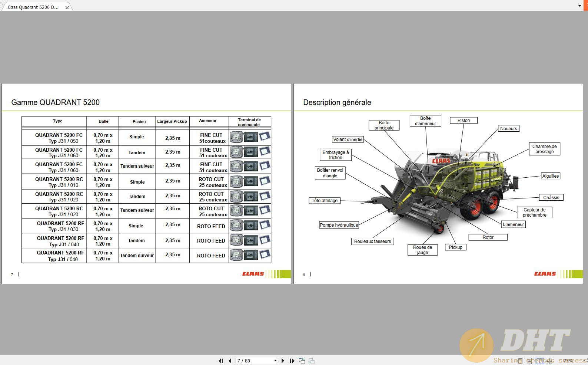Open the page number dropdown arrow
The image size is (588, 365).
(275, 361)
